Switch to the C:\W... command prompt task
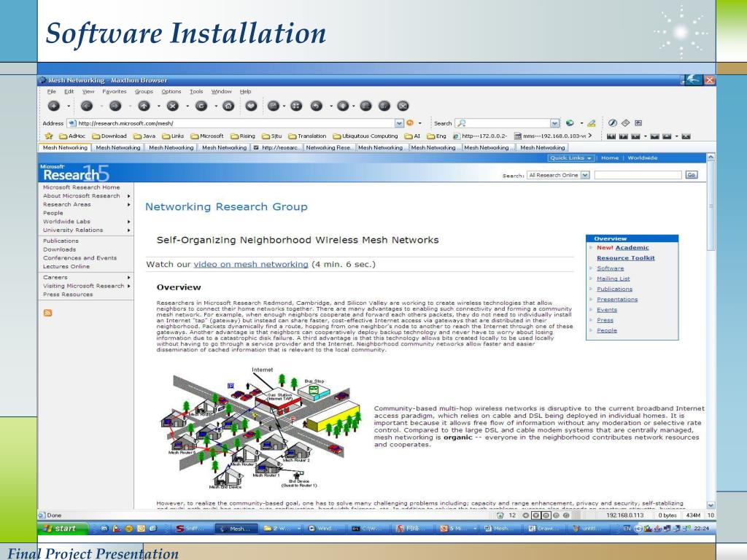 pos(367,529)
